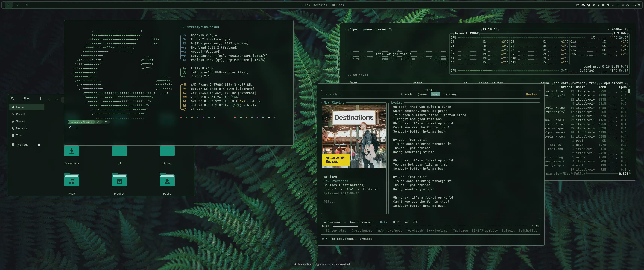Screen dimensions: 644x270
Task: Click btop Nice button
Action: (566, 174)
